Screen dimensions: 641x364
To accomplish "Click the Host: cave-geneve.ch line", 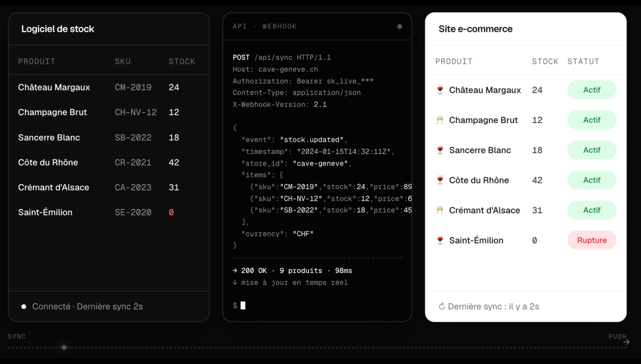I will pos(275,69).
